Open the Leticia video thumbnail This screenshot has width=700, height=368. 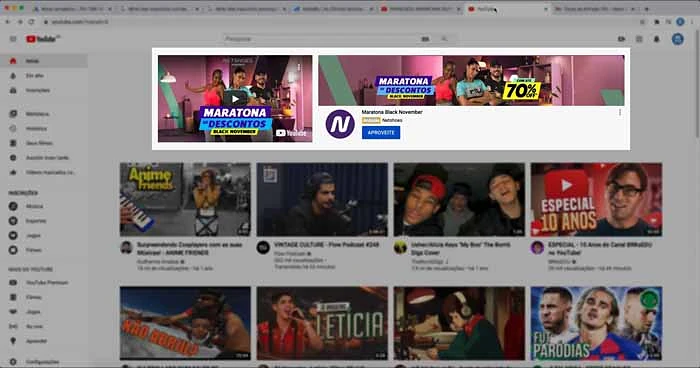click(322, 323)
